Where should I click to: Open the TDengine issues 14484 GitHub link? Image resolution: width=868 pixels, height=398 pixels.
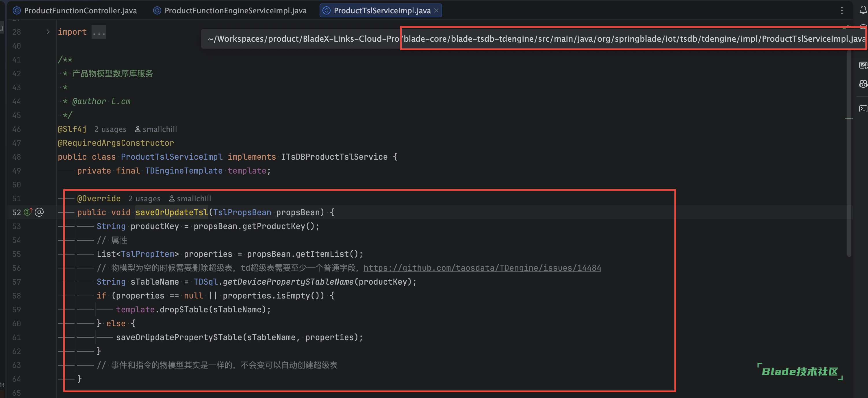482,268
